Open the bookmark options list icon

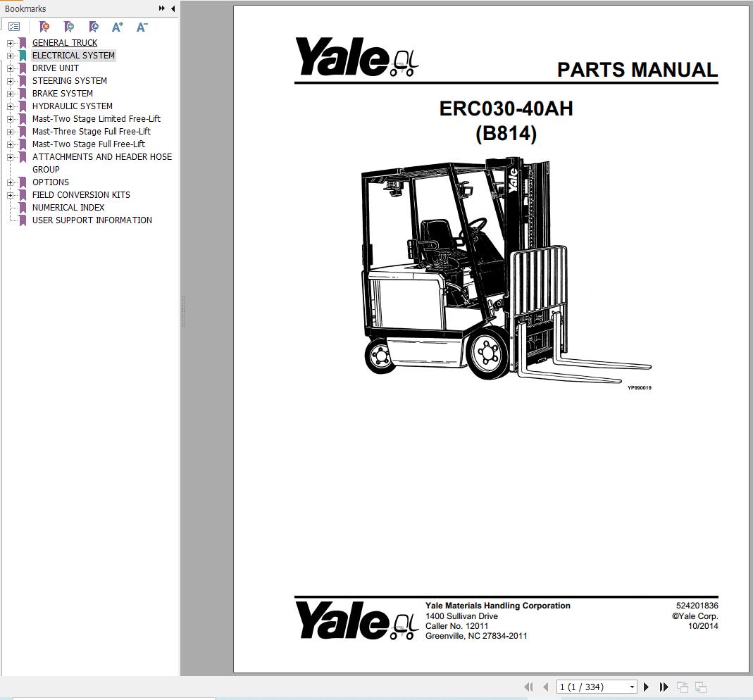[13, 26]
